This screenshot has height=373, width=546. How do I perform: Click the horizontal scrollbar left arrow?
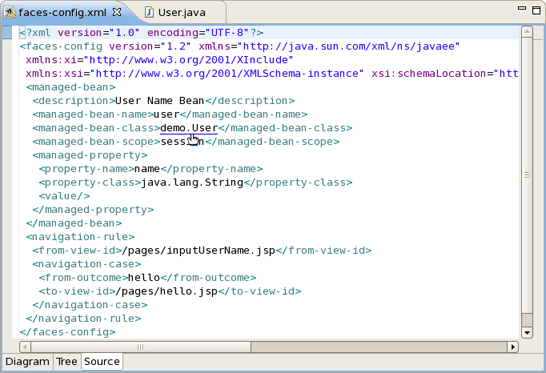click(25, 347)
